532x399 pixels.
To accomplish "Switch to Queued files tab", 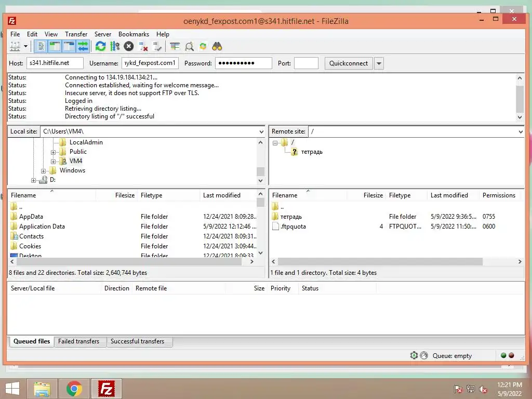I will coord(32,341).
